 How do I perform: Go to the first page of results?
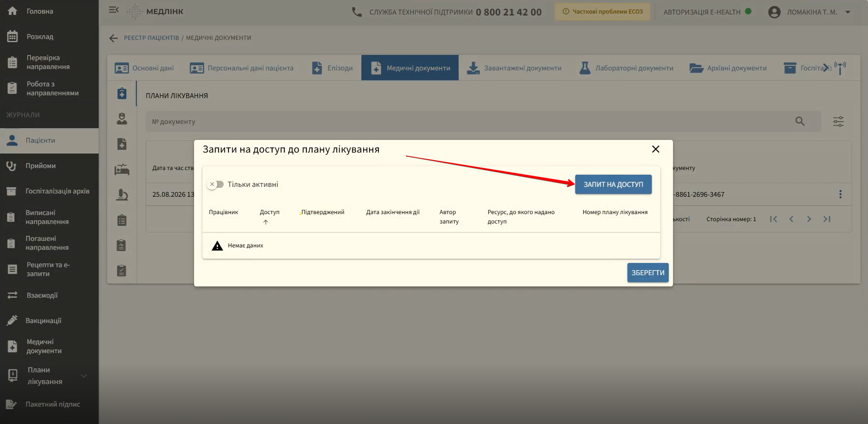[774, 219]
